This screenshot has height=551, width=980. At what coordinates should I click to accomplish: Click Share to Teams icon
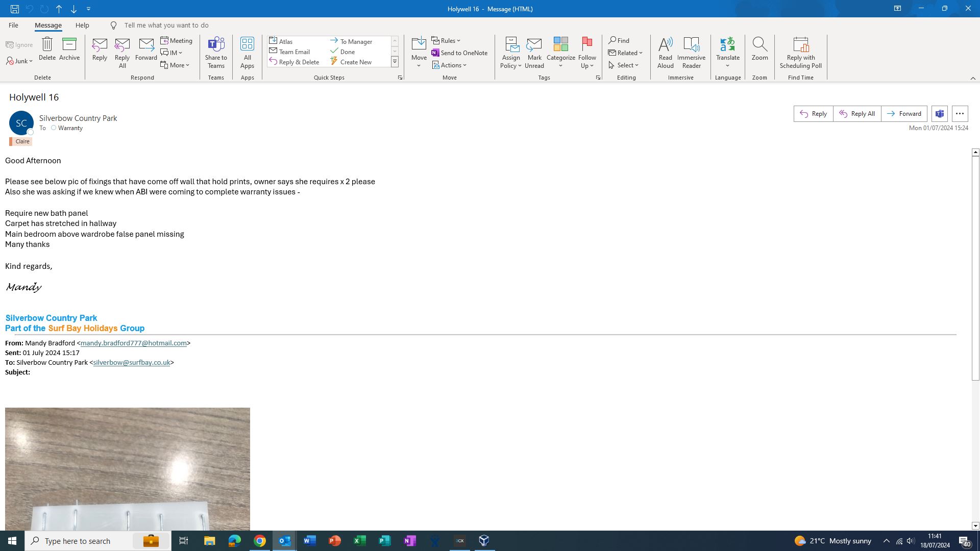click(x=216, y=45)
